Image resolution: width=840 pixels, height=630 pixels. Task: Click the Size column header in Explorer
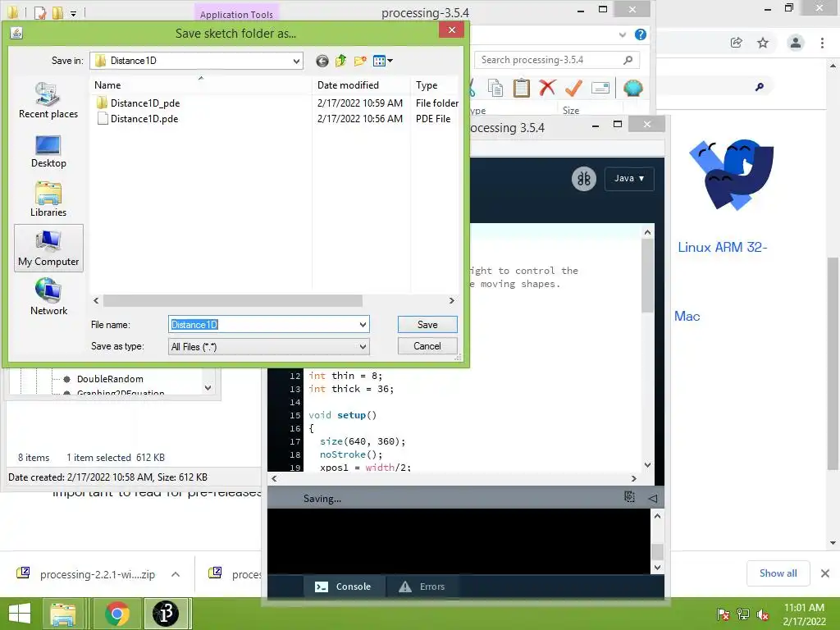571,111
